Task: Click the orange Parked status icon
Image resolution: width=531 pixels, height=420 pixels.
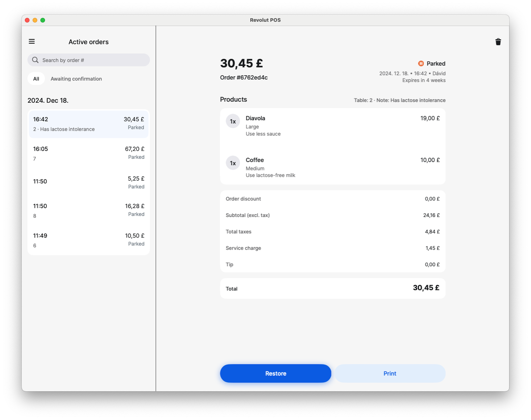Action: click(421, 63)
